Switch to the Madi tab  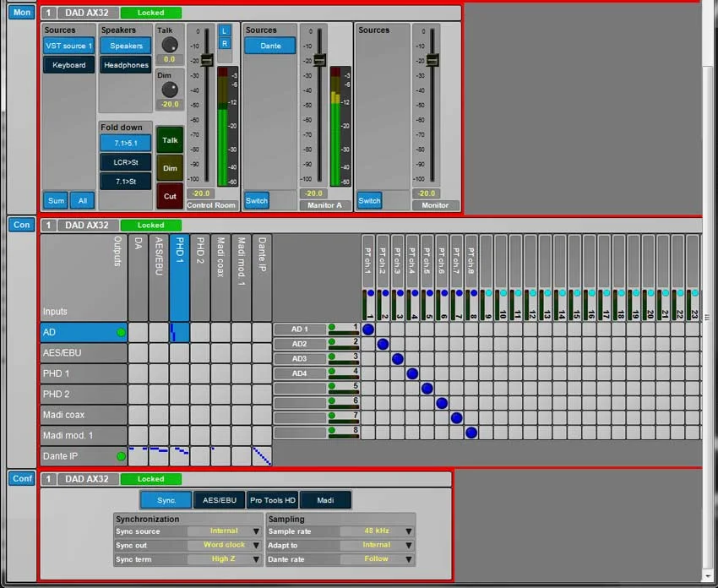(x=325, y=500)
